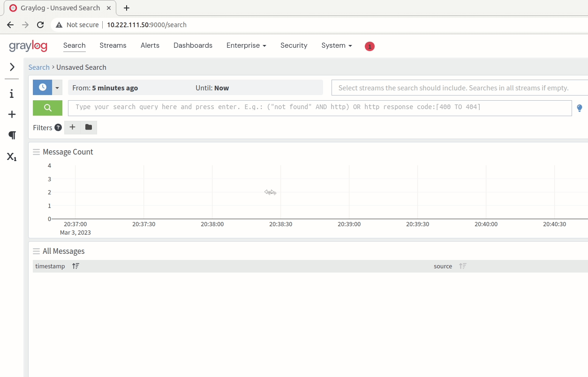Viewport: 588px width, 377px height.
Task: Click the All Messages widget title
Action: point(64,251)
